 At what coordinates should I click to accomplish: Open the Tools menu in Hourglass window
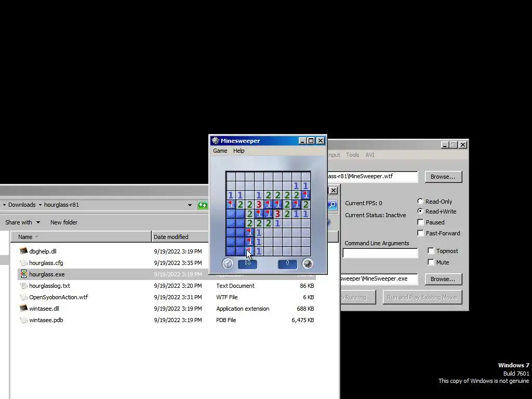[352, 155]
